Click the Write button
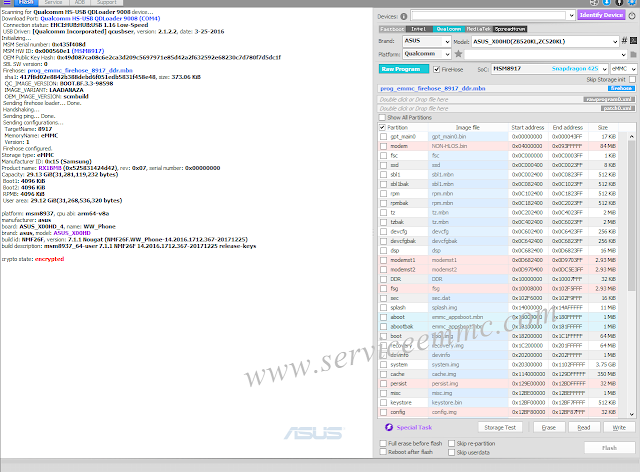This screenshot has width=640, height=472. click(x=619, y=427)
